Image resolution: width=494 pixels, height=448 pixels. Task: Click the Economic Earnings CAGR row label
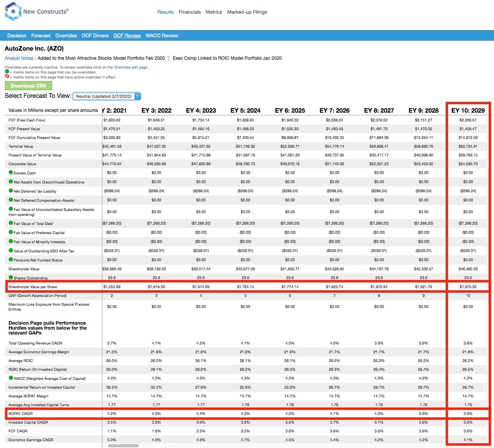coord(31,440)
